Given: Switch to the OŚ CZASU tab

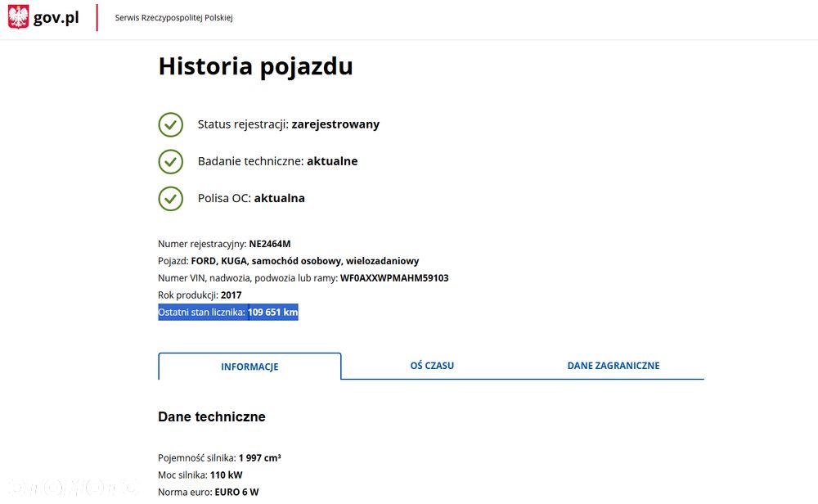Looking at the screenshot, I should (x=432, y=366).
